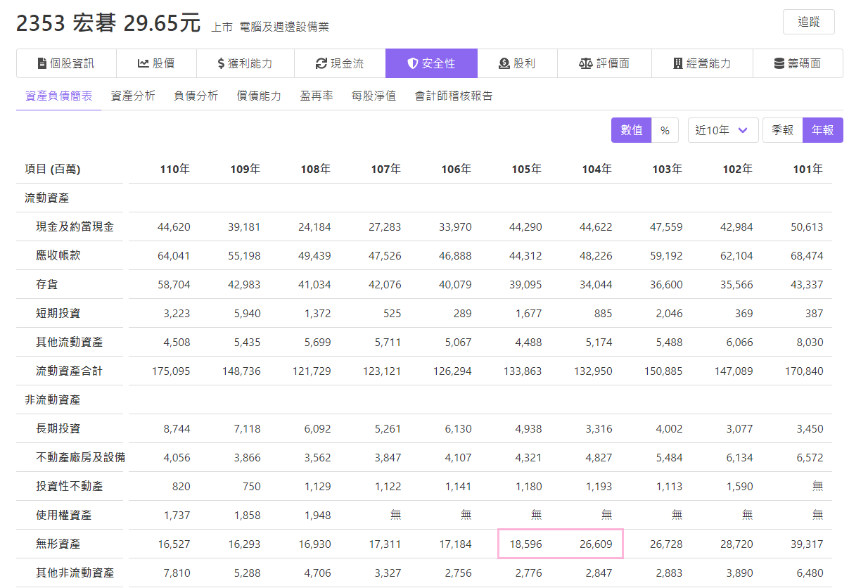Click the 其他流動資產 row label
This screenshot has height=588, width=868.
70,342
